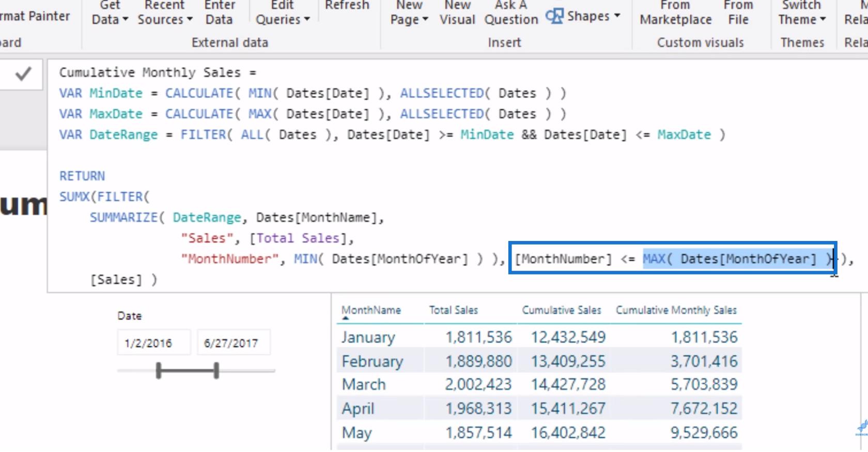This screenshot has width=868, height=452.
Task: Open the Switch Theme dropdown
Action: pyautogui.click(x=802, y=13)
